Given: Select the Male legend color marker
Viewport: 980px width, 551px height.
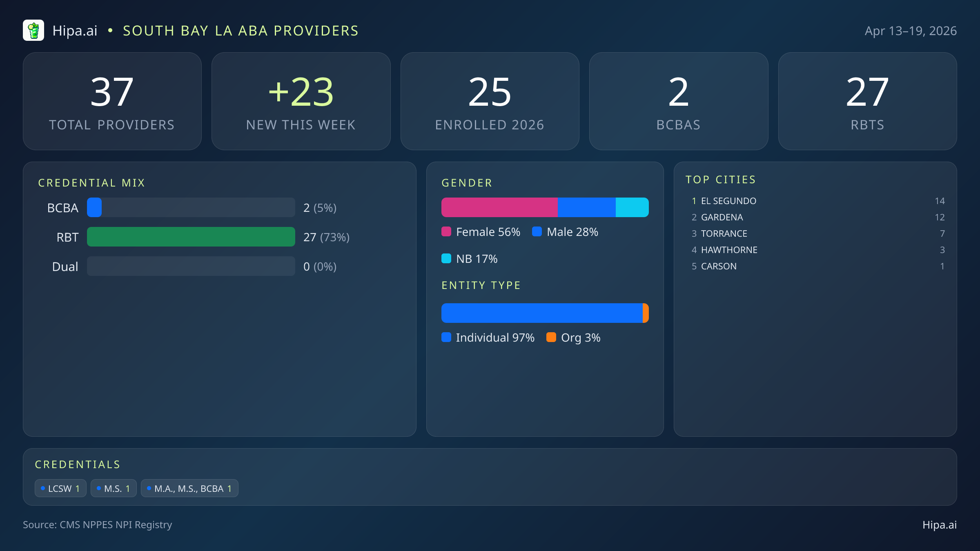Looking at the screenshot, I should pyautogui.click(x=537, y=231).
